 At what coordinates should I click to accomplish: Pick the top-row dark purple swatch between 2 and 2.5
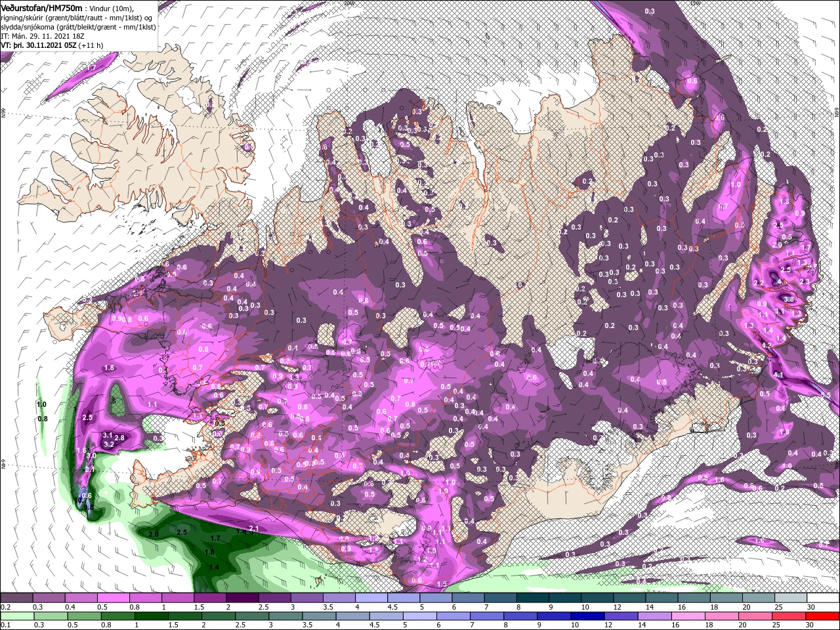tap(243, 598)
